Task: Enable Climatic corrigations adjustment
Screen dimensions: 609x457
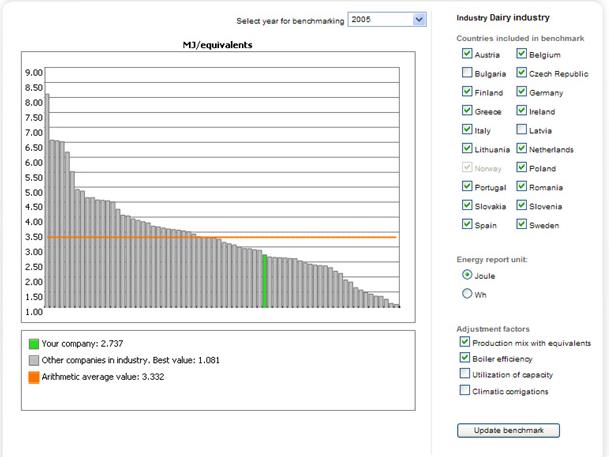Action: [x=465, y=390]
